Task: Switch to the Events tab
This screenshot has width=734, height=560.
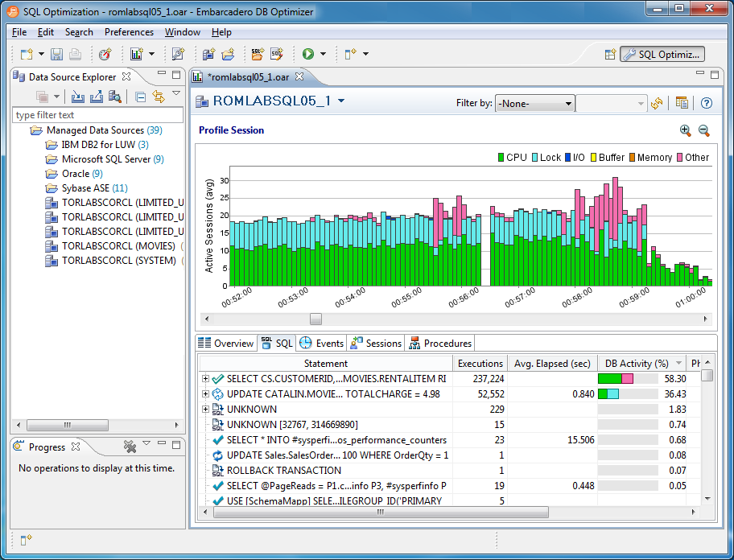Action: 322,344
